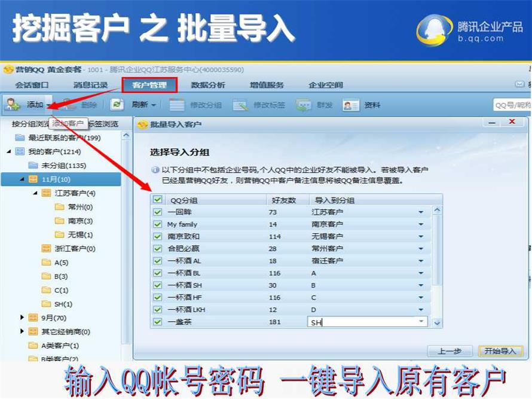Click the import list scrollbar down arrow
Screen dimensions: 532x399
point(437,323)
